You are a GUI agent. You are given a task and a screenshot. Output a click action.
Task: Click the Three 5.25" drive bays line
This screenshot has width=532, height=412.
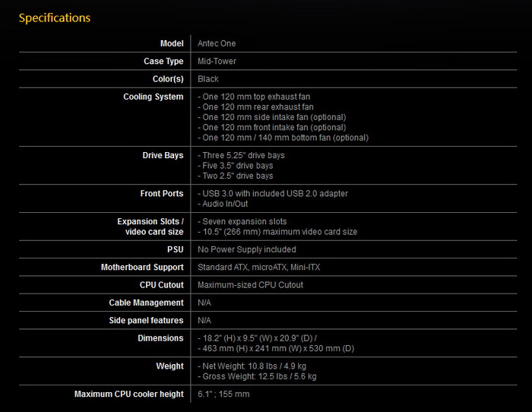pyautogui.click(x=241, y=155)
